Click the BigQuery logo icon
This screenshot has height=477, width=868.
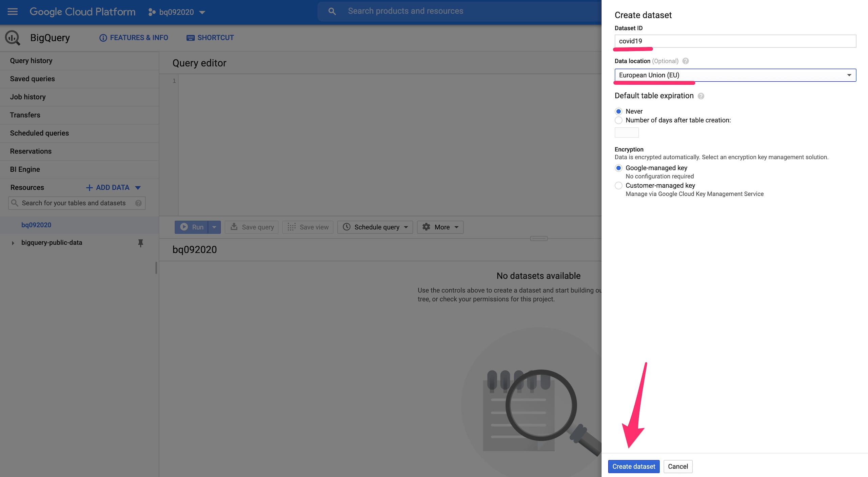click(13, 38)
